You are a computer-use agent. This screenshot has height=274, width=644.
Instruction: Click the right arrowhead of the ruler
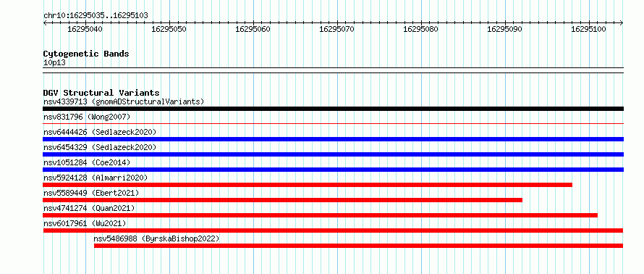(622, 22)
